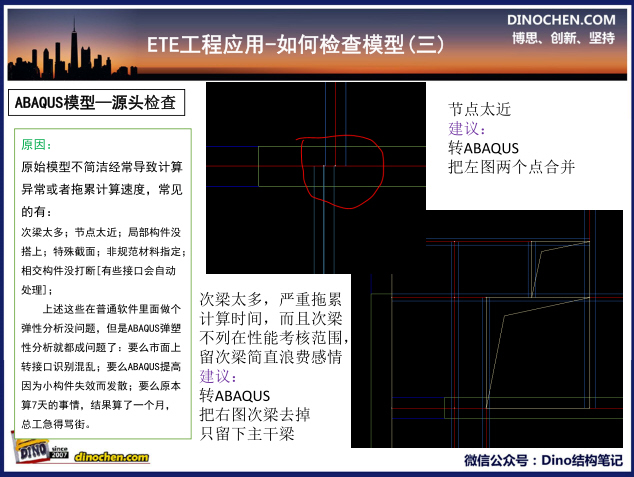634x477 pixels.
Task: Click the line 留次梁简直浪费感情
Action: [271, 357]
